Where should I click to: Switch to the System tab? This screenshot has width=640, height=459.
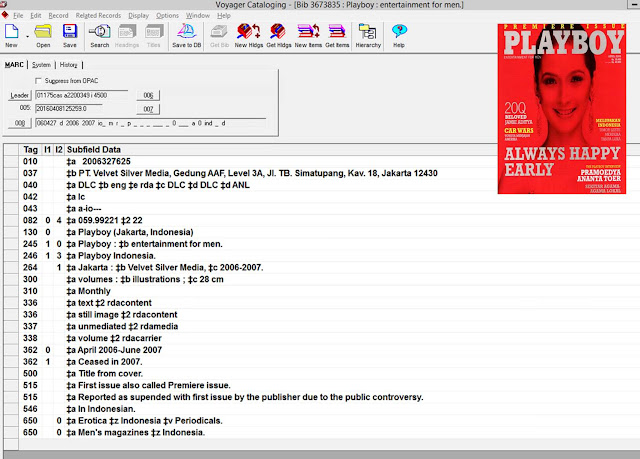pos(41,65)
